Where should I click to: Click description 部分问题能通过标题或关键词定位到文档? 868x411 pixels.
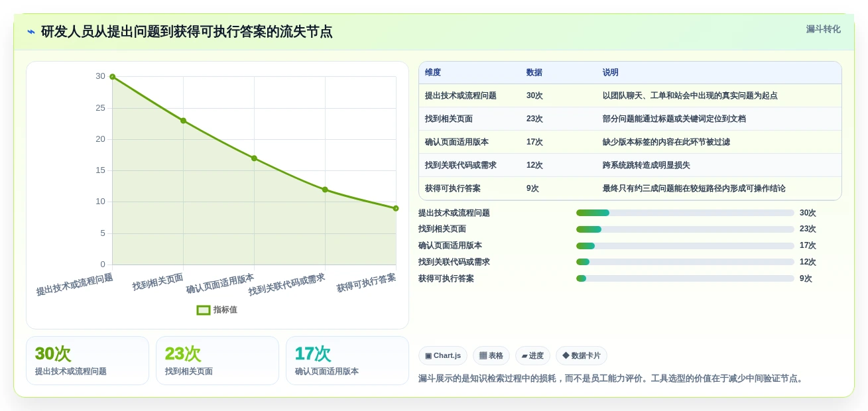tap(674, 119)
